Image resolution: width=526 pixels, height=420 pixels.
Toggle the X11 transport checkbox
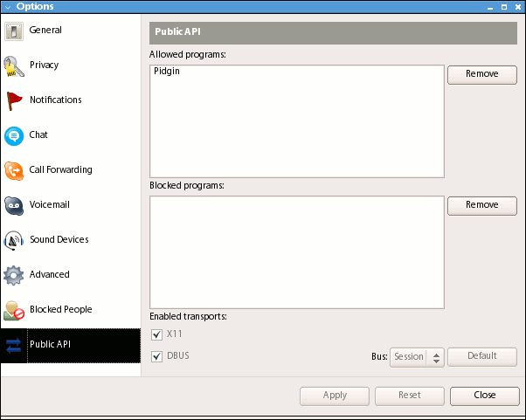[x=156, y=334]
